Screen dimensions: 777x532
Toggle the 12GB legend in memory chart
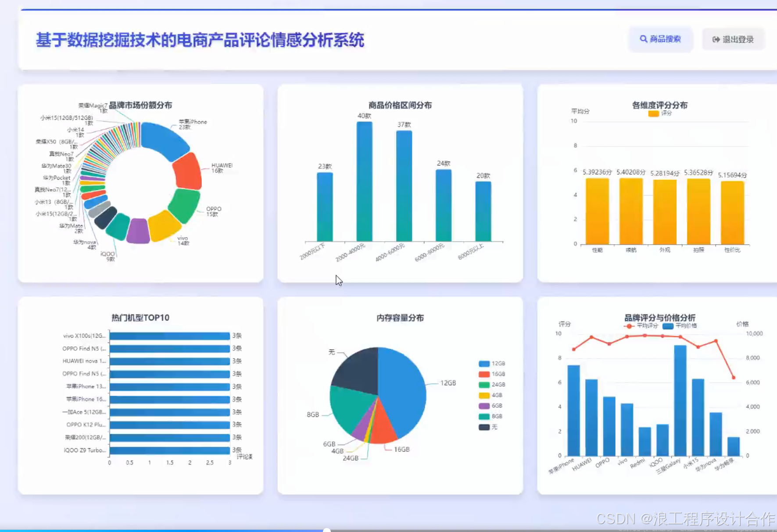[x=492, y=364]
